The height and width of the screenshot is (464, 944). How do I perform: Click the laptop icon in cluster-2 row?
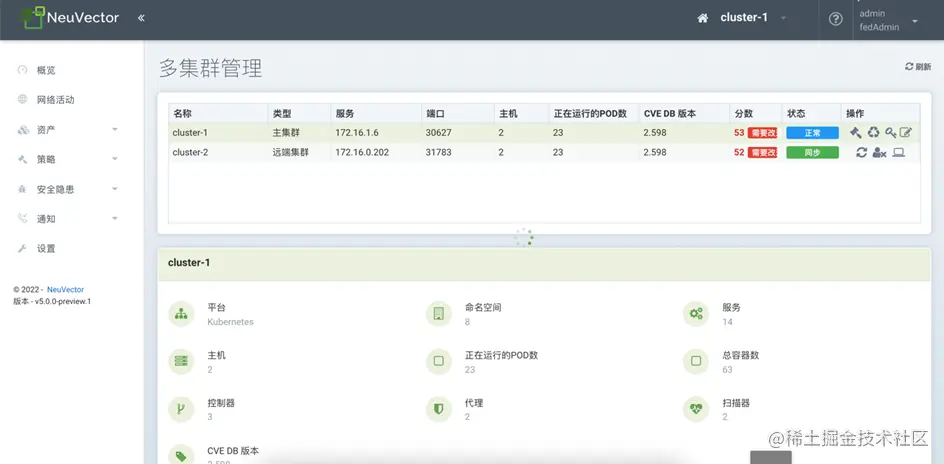click(899, 153)
